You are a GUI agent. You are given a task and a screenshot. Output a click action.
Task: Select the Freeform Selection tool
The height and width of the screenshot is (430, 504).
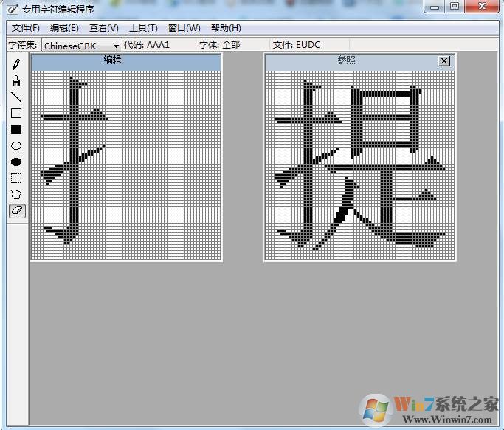click(16, 195)
